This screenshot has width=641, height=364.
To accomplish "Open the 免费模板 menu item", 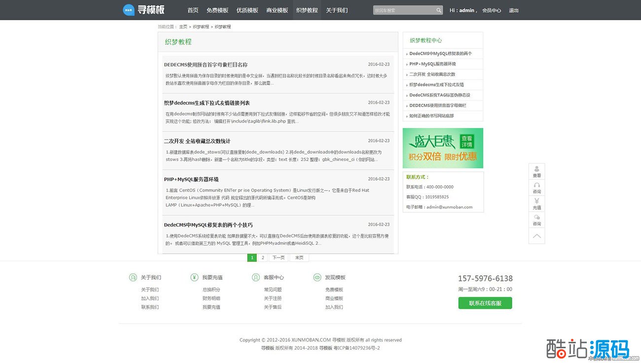I will pyautogui.click(x=217, y=10).
